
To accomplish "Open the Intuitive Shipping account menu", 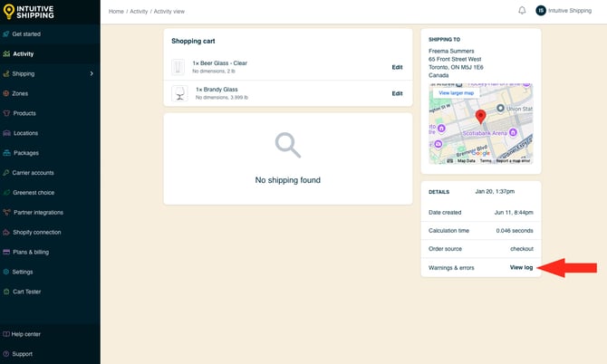I will pyautogui.click(x=564, y=11).
